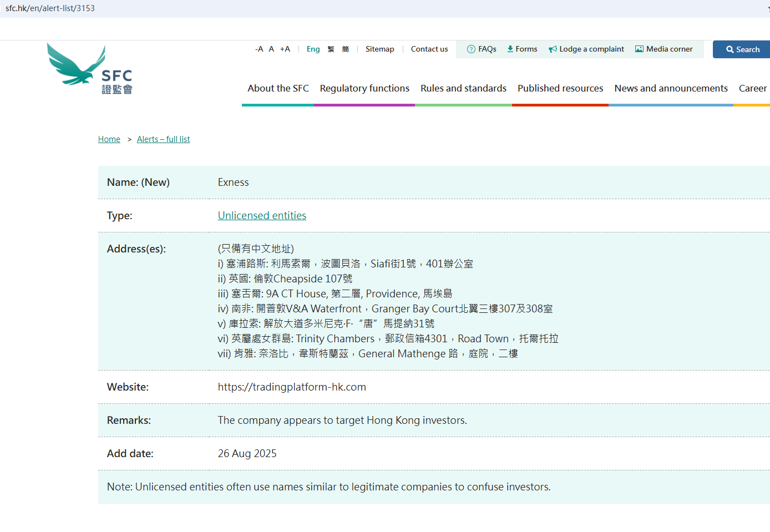Screen dimensions: 770x532
Task: Expand News and announcements menu
Action: [x=671, y=89]
